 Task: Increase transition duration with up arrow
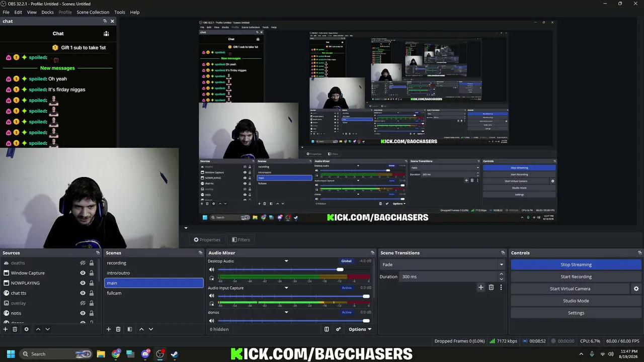pos(501,275)
